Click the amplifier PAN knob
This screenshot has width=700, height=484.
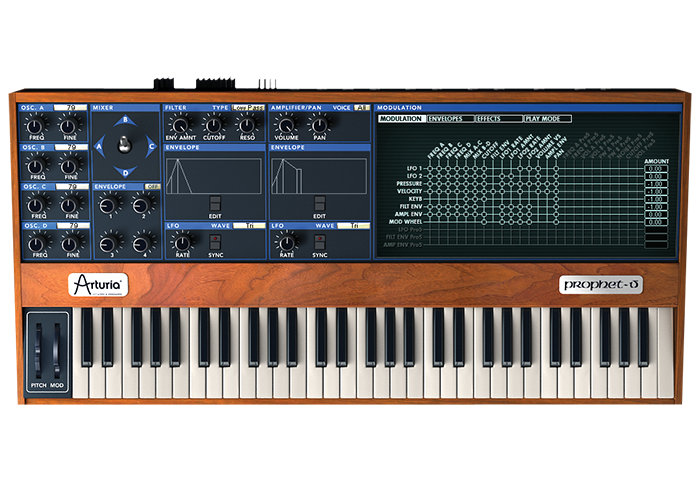(318, 125)
